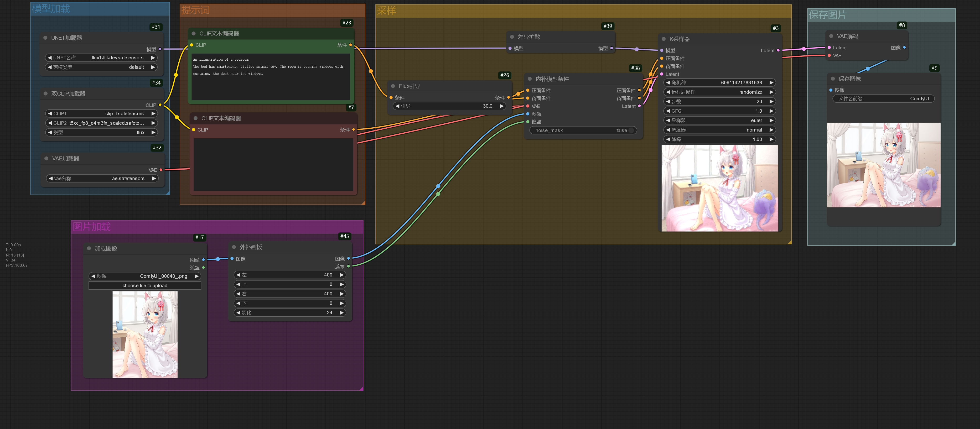This screenshot has width=980, height=429.
Task: Collapse the VAE加载器 node circle icon
Action: coord(46,159)
